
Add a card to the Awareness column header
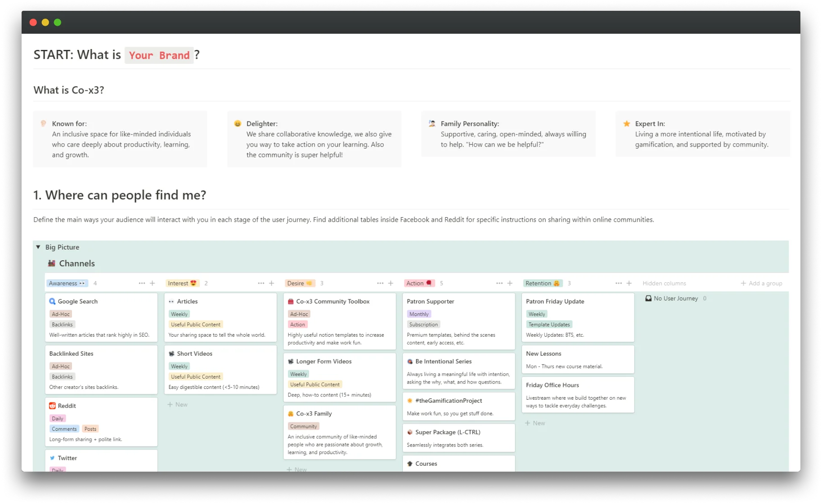coord(153,283)
